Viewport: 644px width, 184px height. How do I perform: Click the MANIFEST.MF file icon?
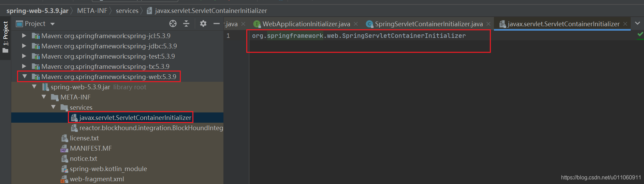click(x=64, y=149)
